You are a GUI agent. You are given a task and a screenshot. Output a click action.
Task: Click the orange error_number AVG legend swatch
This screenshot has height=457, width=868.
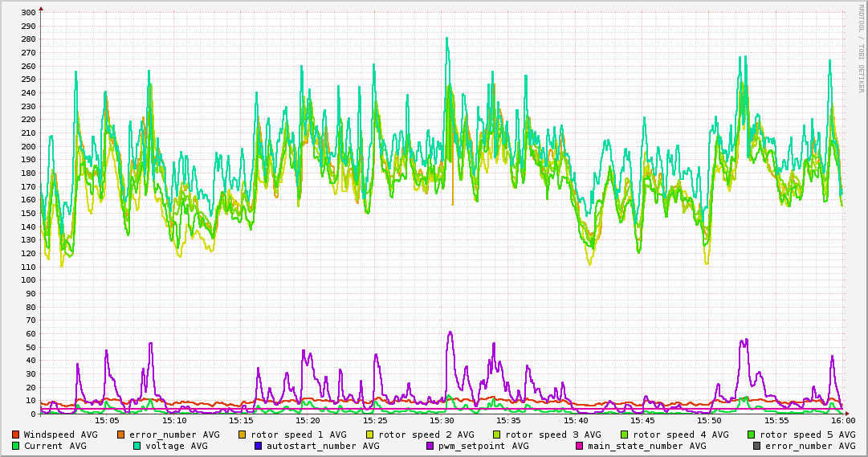121,435
